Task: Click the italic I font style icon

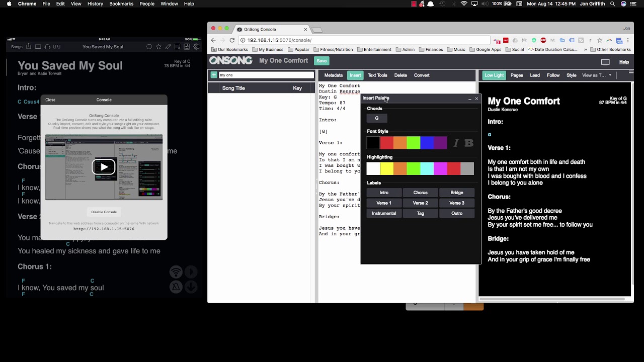Action: click(456, 143)
